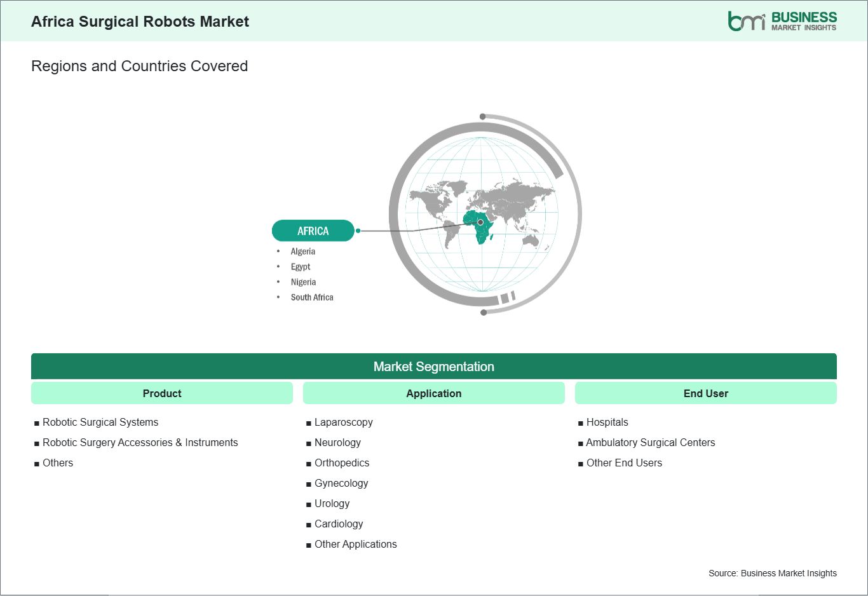Click the Product column header
This screenshot has height=596, width=868.
[162, 393]
